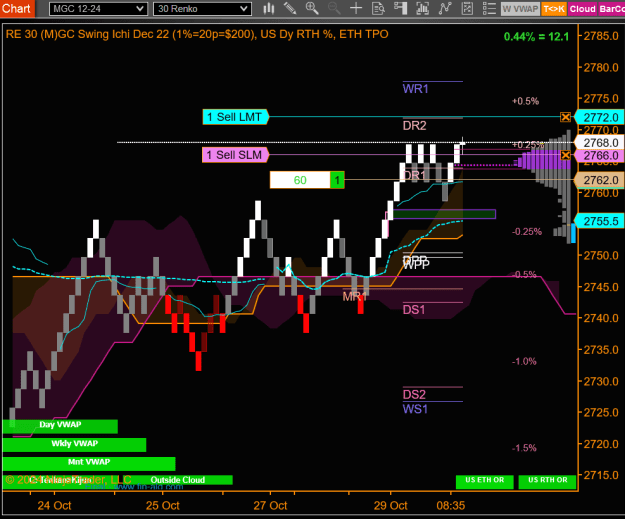The height and width of the screenshot is (519, 625).
Task: Click the +0.5% level label
Action: point(525,101)
